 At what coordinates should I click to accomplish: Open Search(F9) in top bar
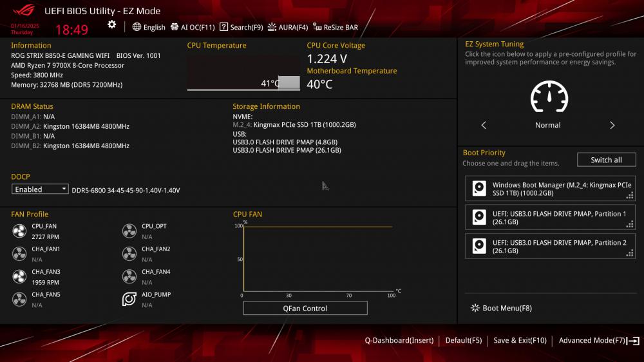pos(241,27)
